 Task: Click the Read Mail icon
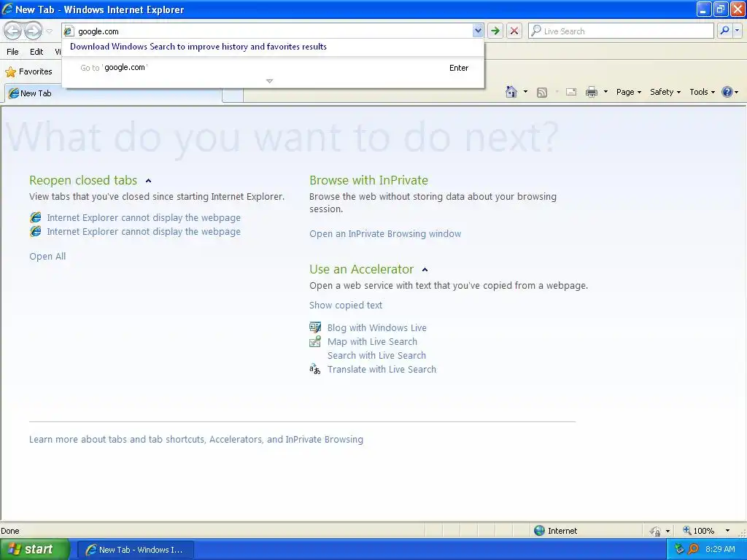[571, 92]
